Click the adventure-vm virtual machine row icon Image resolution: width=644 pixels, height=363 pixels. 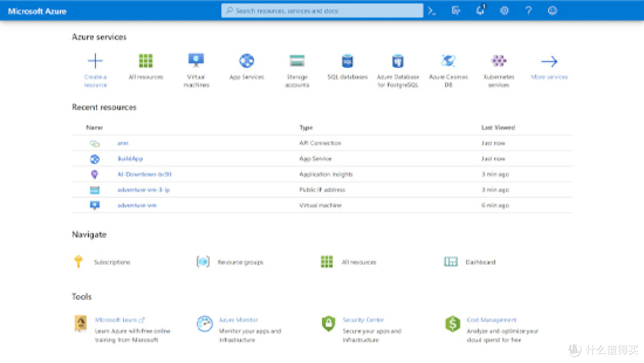95,205
